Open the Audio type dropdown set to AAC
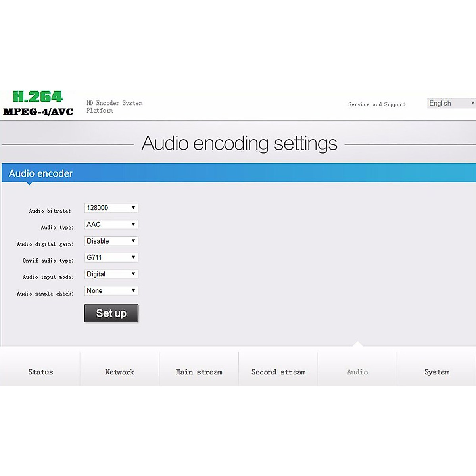The image size is (476, 476). pos(111,225)
